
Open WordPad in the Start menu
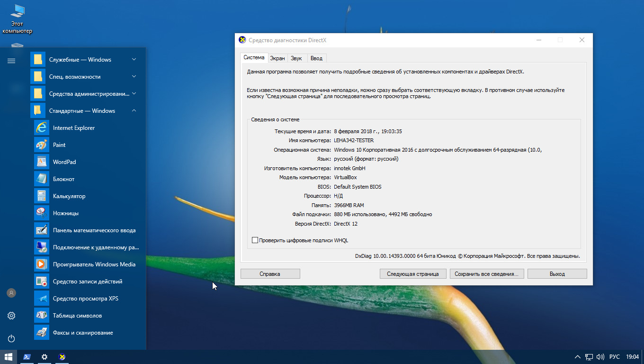[88, 162]
